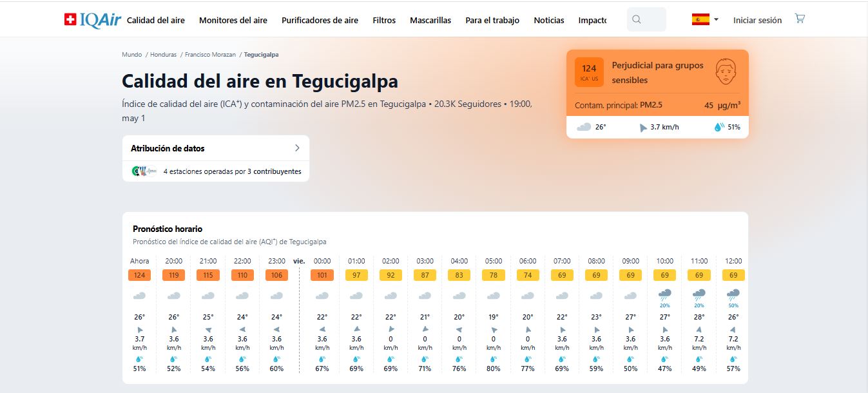Screen dimensions: 868x393
Task: Click wind direction arrow at 22:00
Action: pyautogui.click(x=242, y=329)
